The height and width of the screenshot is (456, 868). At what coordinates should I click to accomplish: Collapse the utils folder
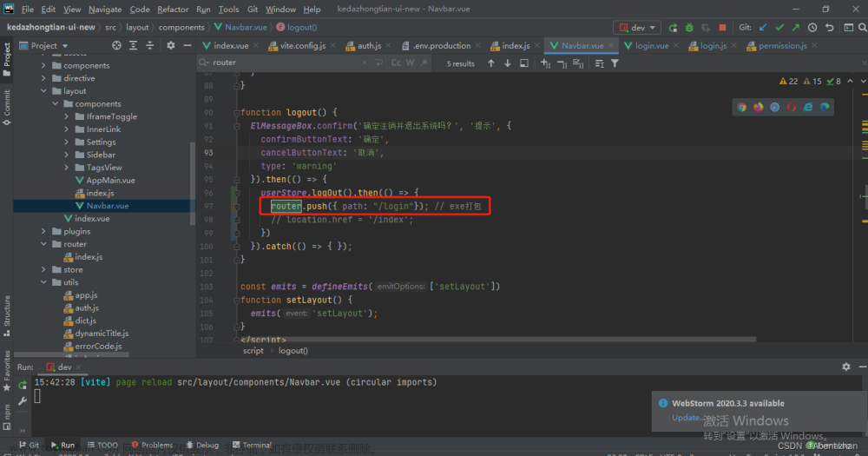pyautogui.click(x=43, y=282)
